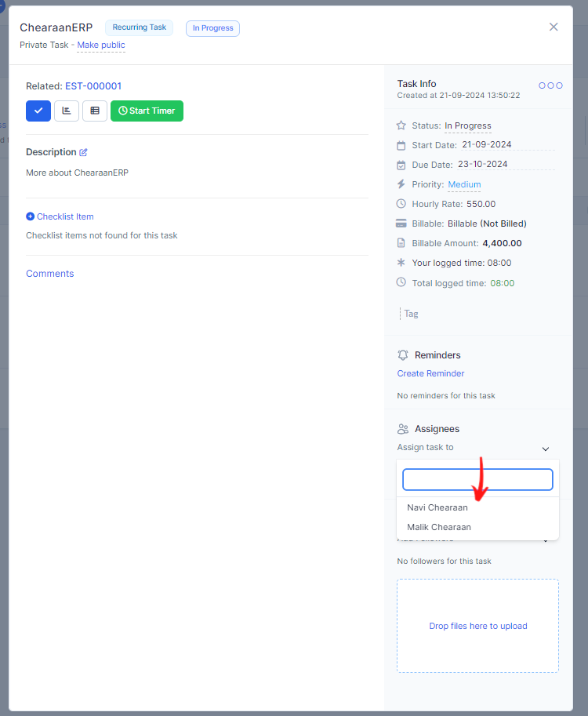This screenshot has height=716, width=588.
Task: Change the In Progress status value
Action: tap(467, 125)
